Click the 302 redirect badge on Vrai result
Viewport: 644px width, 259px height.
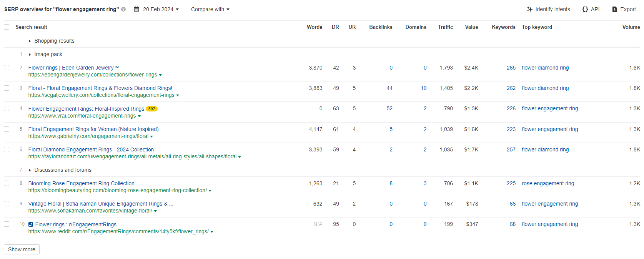(152, 109)
